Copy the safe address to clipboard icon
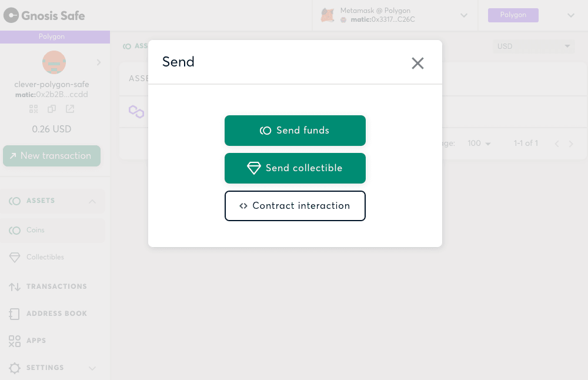This screenshot has width=588, height=380. click(52, 109)
